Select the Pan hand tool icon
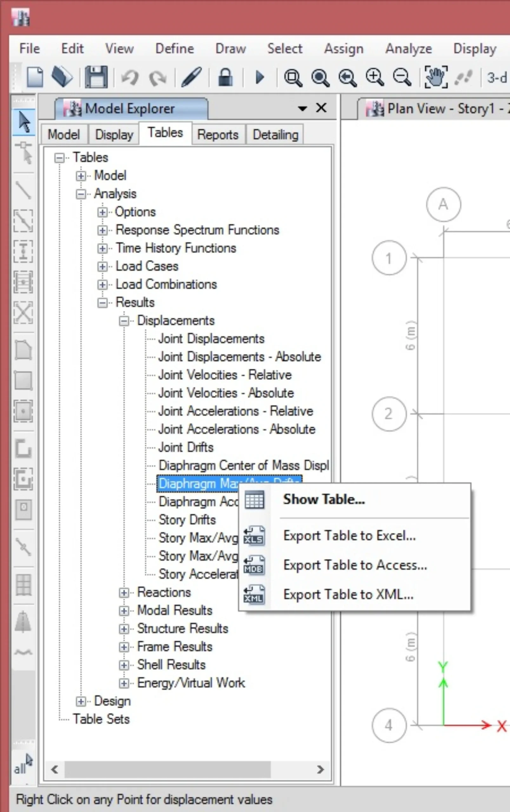 click(x=436, y=77)
